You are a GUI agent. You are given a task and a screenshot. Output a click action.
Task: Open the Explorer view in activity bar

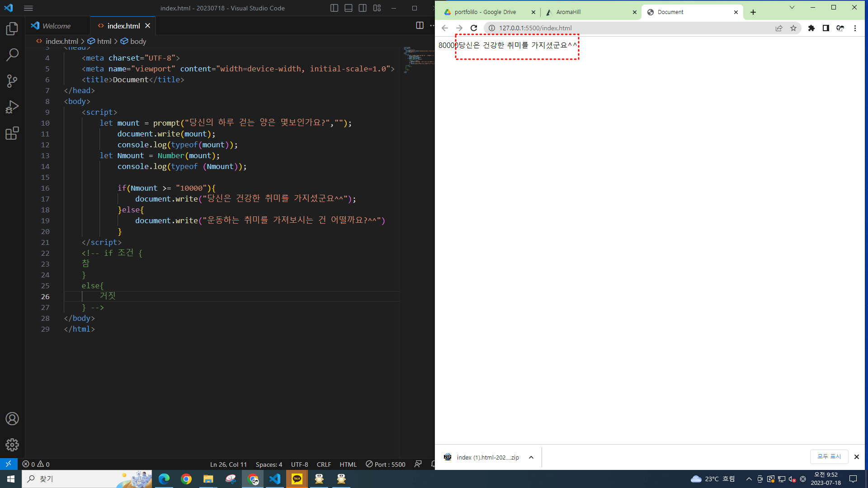(12, 29)
